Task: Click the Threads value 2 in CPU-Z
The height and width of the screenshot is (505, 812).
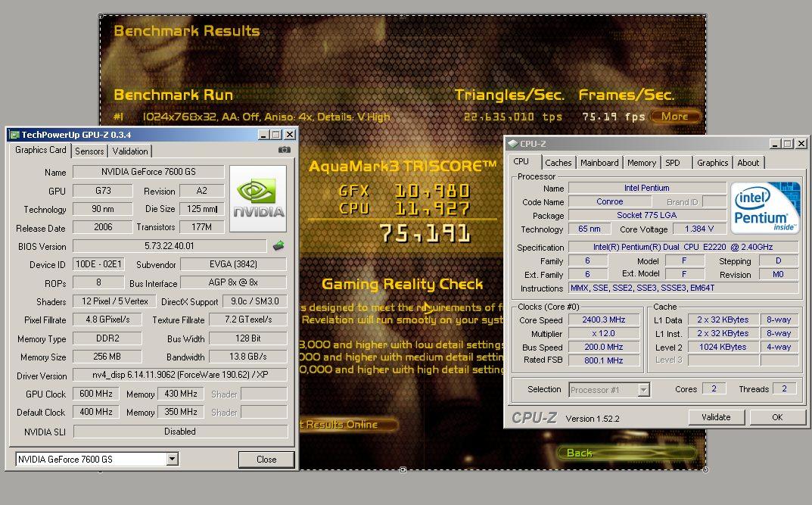Action: tap(785, 388)
